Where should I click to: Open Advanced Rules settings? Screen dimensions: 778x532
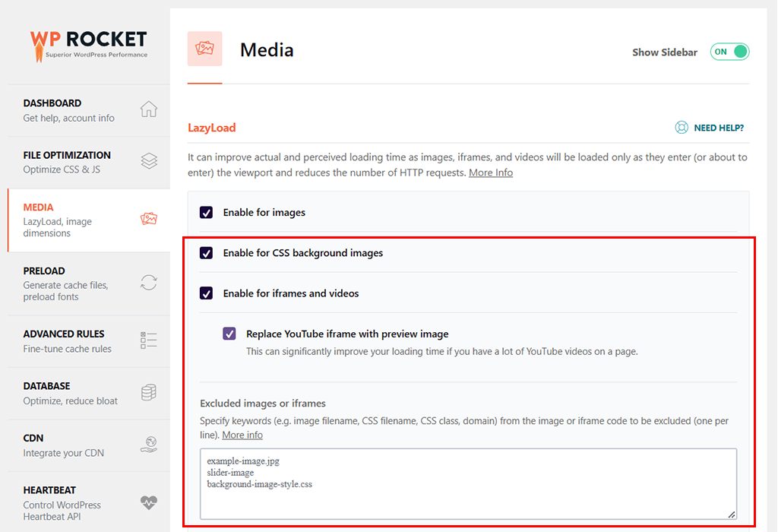pyautogui.click(x=89, y=341)
